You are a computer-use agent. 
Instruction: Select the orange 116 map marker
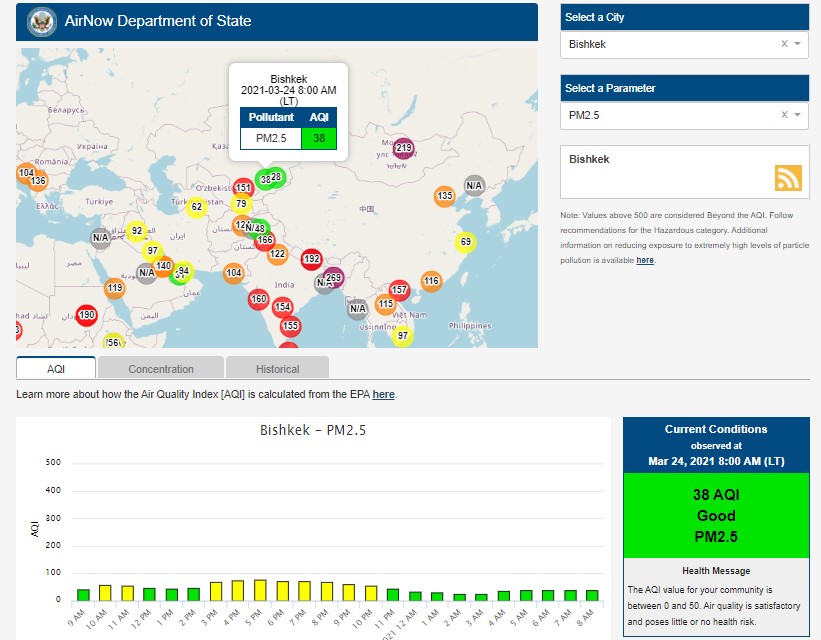pos(431,282)
